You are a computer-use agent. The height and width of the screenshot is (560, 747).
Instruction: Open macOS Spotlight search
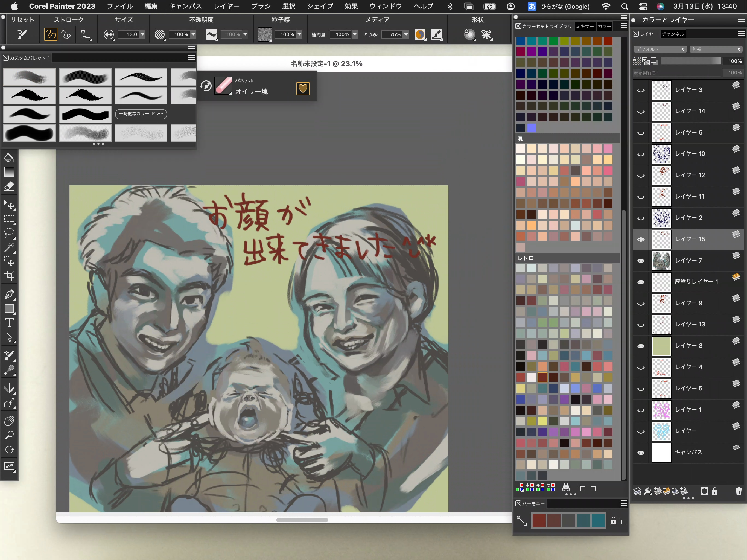625,6
